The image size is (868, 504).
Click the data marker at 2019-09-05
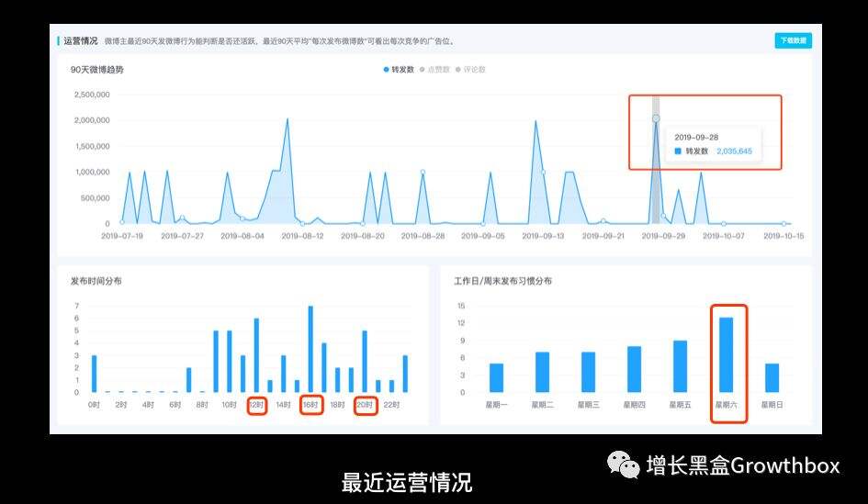(483, 223)
